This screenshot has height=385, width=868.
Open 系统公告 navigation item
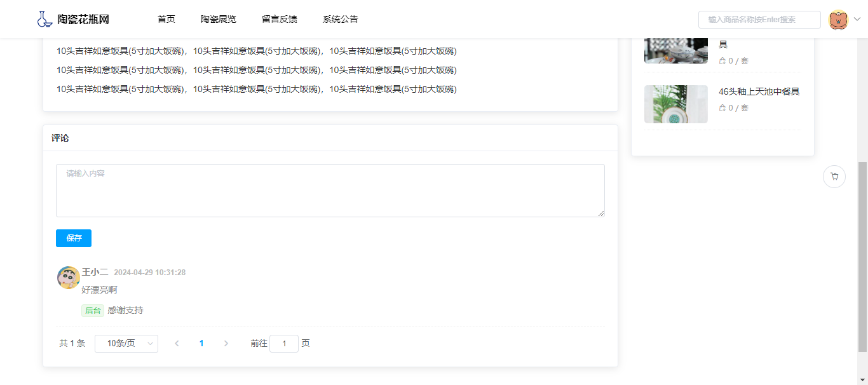point(341,19)
